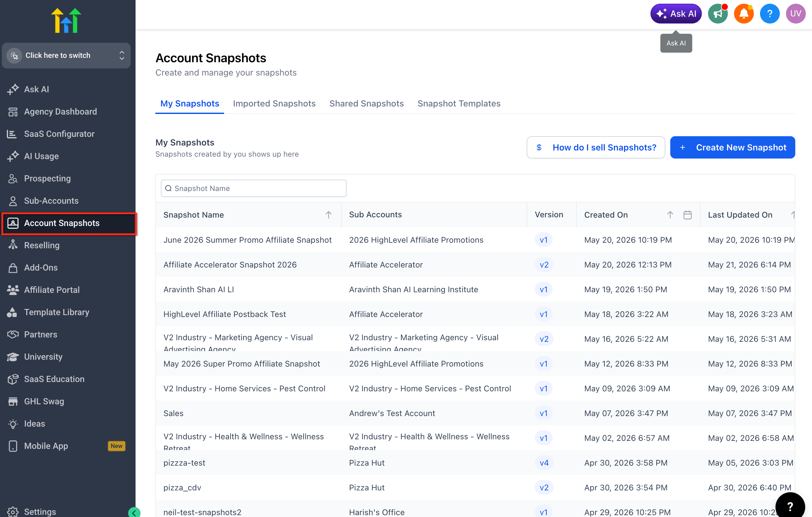Image resolution: width=812 pixels, height=517 pixels.
Task: Open the announcements megaphone icon
Action: tap(718, 14)
